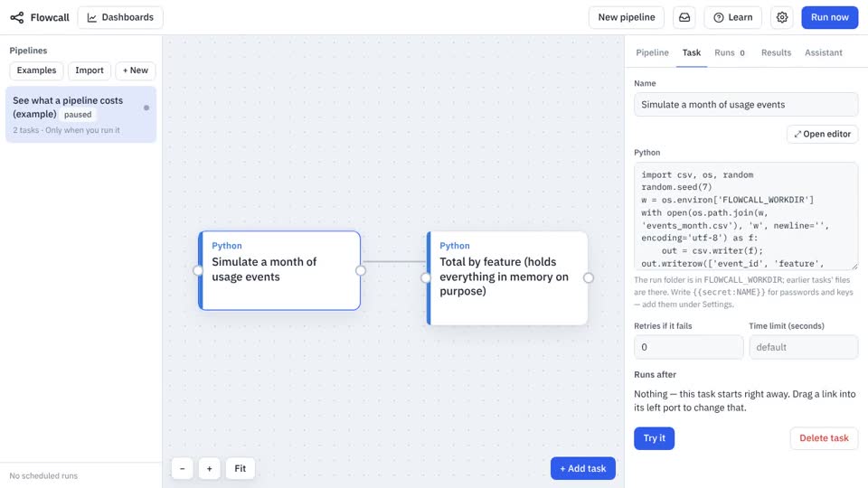
Task: Click the status dot on the paused pipeline
Action: [x=146, y=108]
